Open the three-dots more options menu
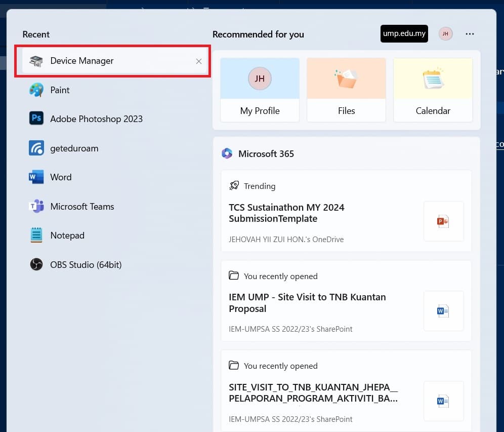The height and width of the screenshot is (432, 504). click(x=470, y=34)
